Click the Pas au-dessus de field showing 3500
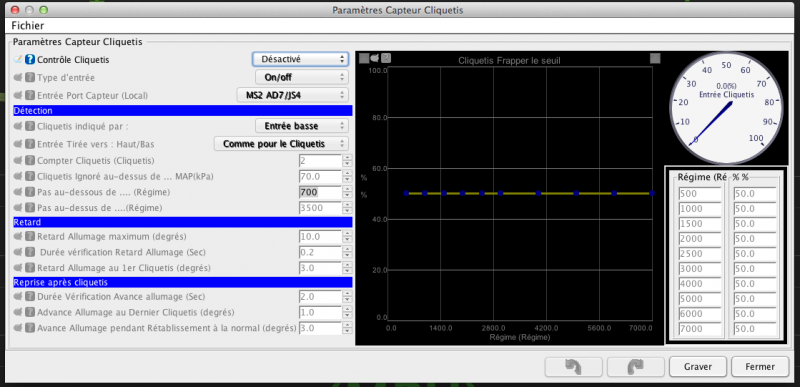 pyautogui.click(x=320, y=208)
